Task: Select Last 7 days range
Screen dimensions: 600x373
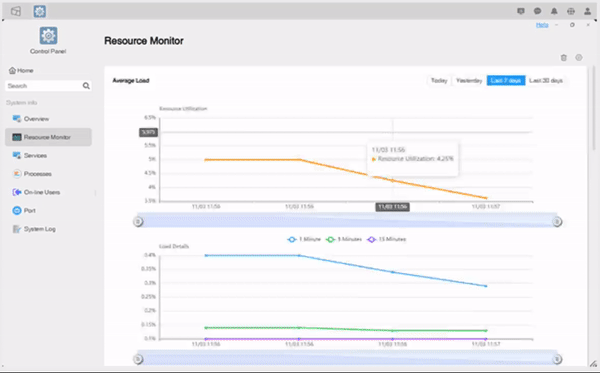Action: coord(505,80)
